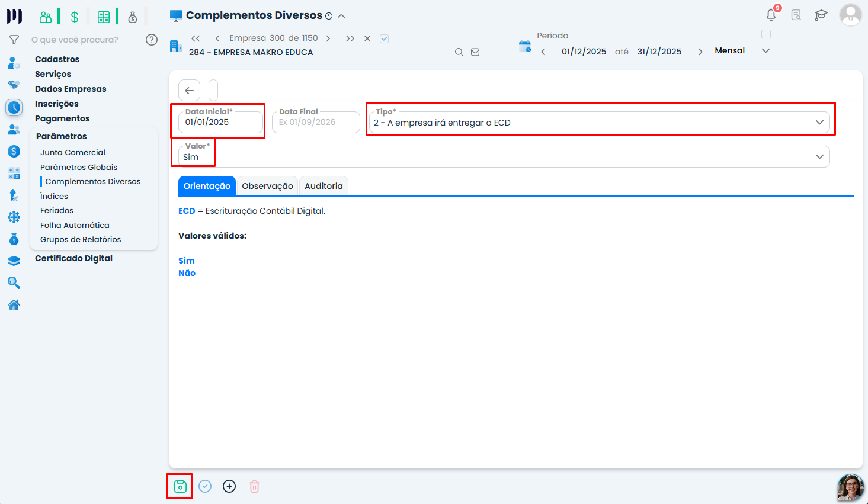Image resolution: width=868 pixels, height=504 pixels.
Task: Jump to last company with double arrow
Action: click(350, 38)
